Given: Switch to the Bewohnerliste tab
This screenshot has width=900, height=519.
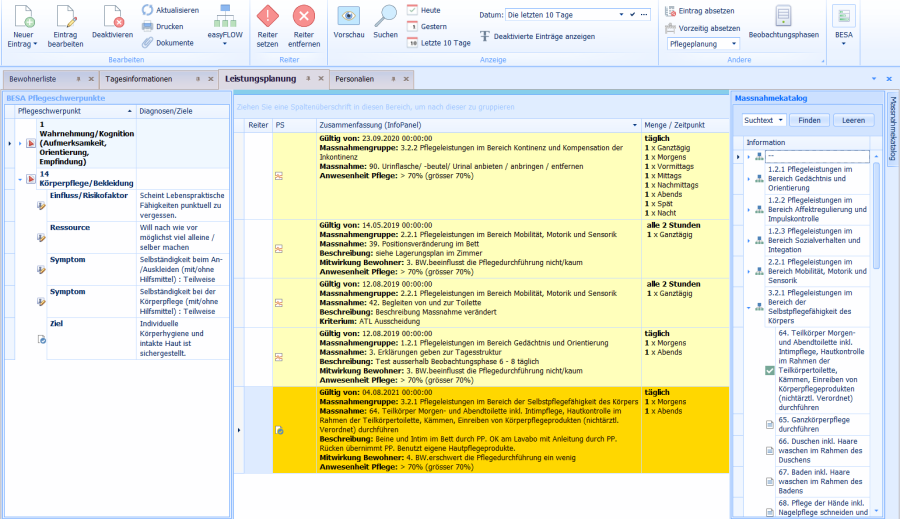Looking at the screenshot, I should [32, 78].
